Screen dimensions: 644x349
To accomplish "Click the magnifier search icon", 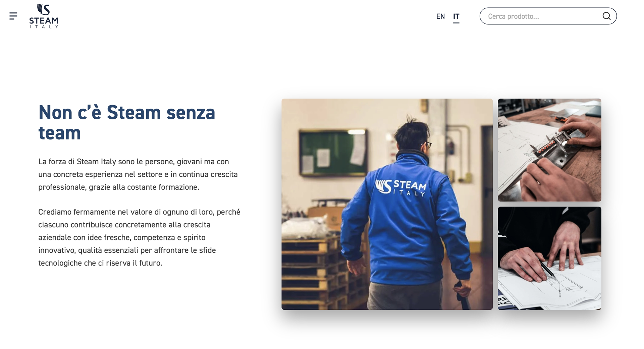I will (x=606, y=16).
